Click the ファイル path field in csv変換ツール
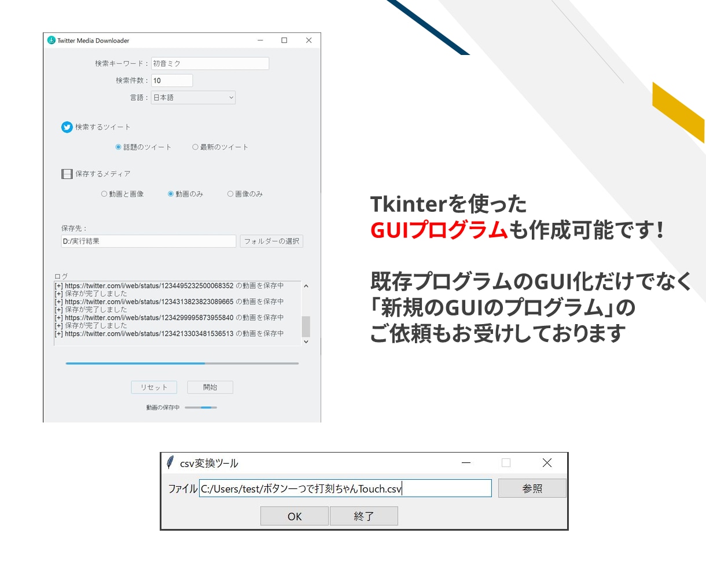 point(345,488)
